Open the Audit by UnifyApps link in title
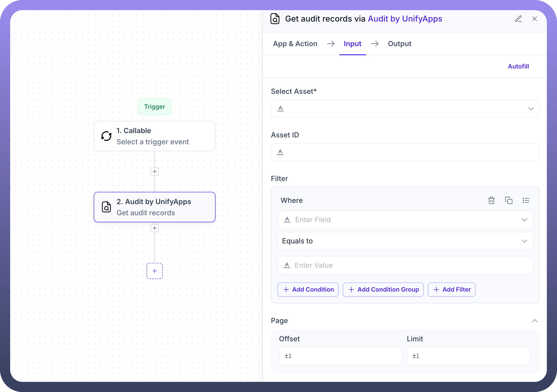Viewport: 557px width, 392px height. (405, 19)
